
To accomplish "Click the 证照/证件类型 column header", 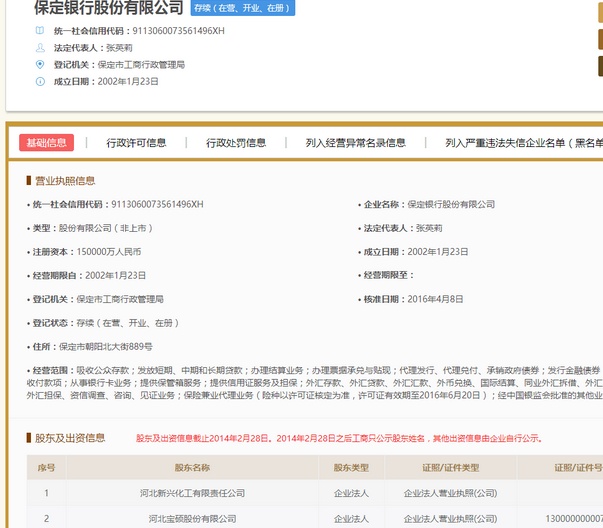I will pyautogui.click(x=451, y=468).
